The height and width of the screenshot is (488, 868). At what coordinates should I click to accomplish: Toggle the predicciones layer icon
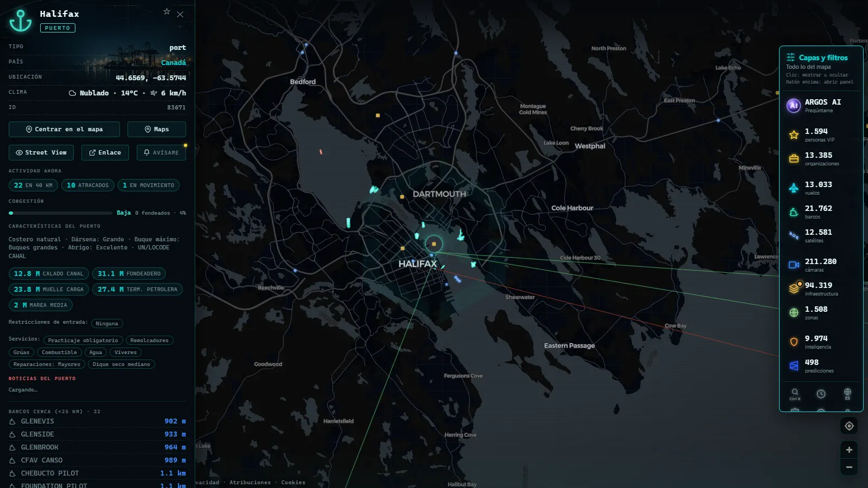tap(794, 366)
